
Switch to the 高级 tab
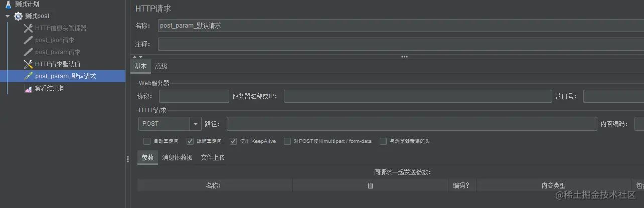(161, 66)
